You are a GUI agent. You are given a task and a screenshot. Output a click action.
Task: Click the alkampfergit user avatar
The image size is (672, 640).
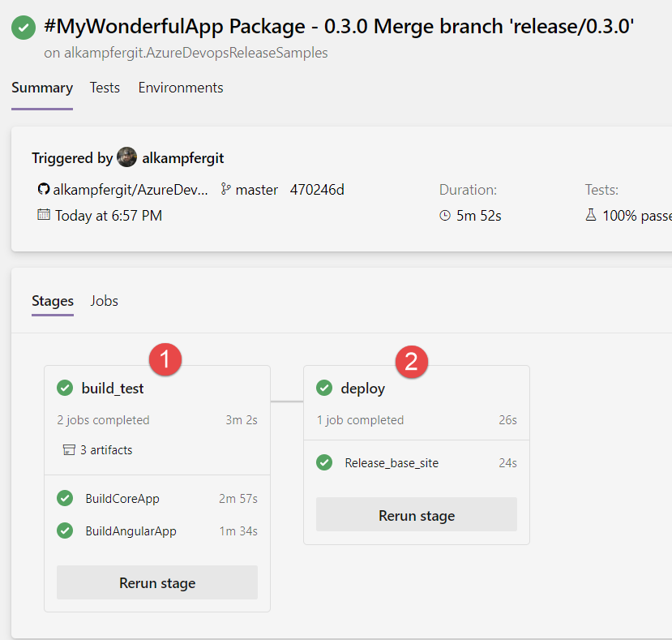tap(126, 157)
